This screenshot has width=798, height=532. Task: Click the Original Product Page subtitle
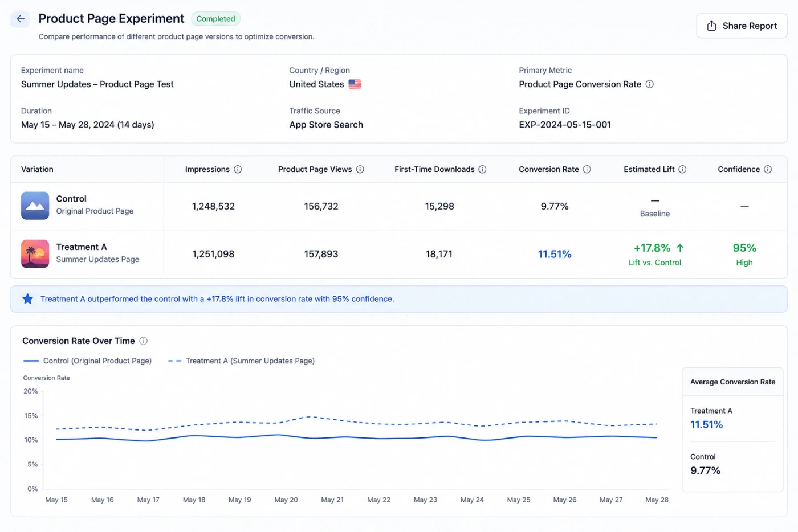[95, 211]
